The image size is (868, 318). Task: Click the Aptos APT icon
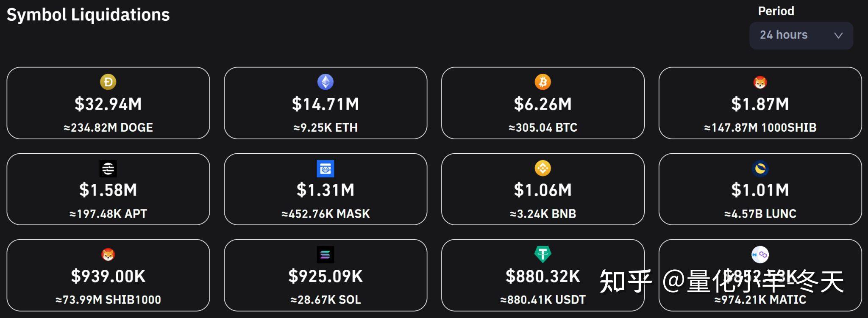coord(108,169)
